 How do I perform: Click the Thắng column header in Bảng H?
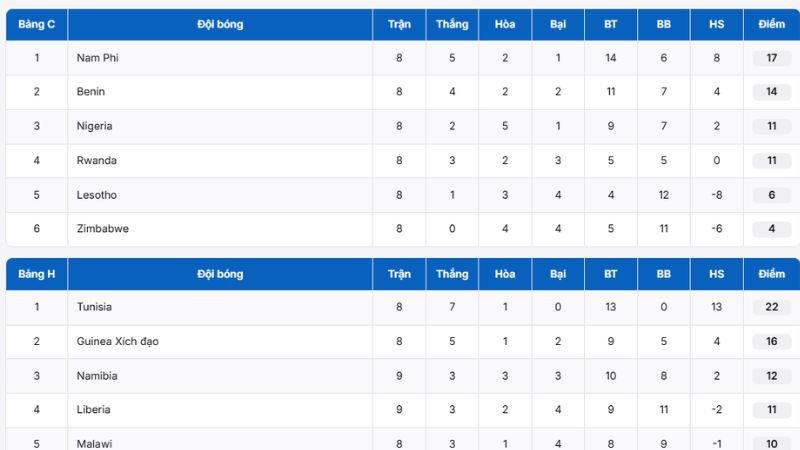tap(452, 274)
